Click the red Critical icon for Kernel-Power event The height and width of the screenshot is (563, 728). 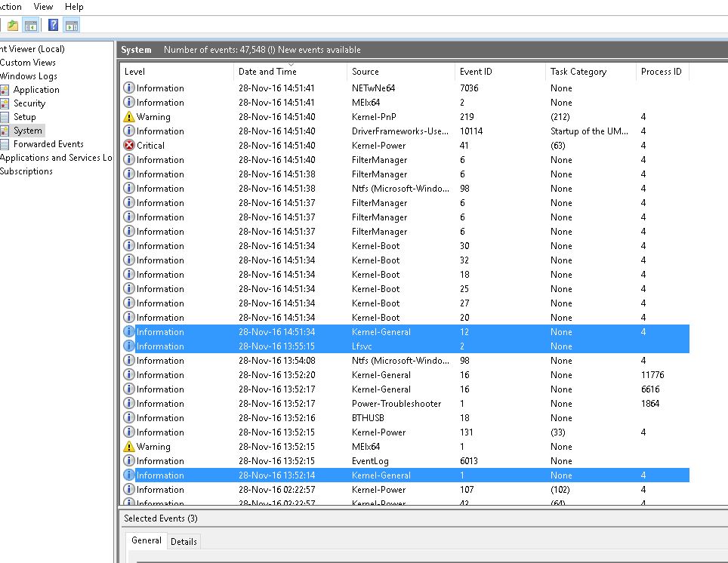(129, 146)
